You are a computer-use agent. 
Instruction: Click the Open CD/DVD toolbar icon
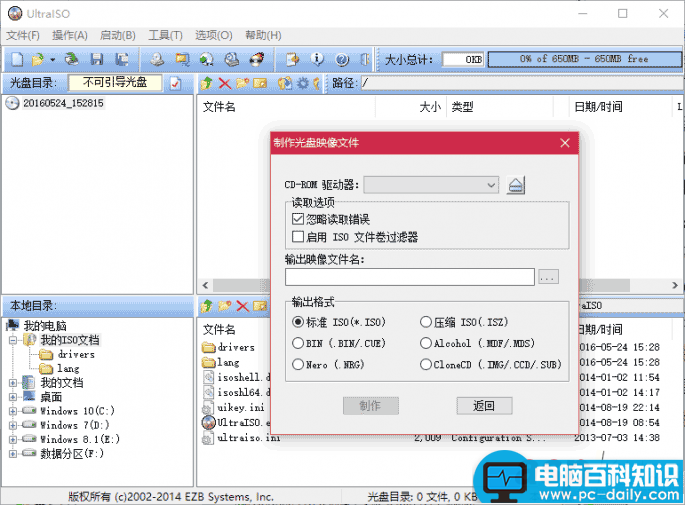[72, 59]
